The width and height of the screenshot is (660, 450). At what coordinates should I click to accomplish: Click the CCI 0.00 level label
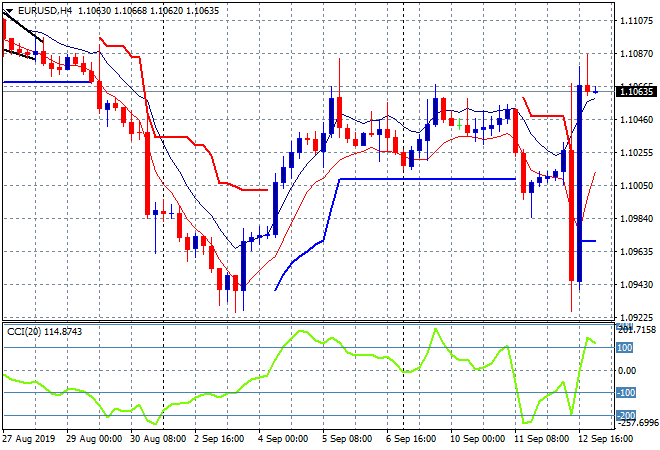coord(625,371)
